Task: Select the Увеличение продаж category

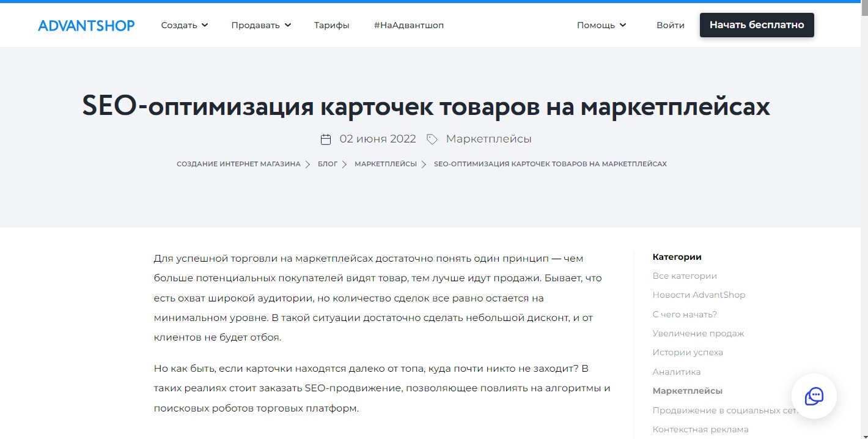Action: click(699, 333)
